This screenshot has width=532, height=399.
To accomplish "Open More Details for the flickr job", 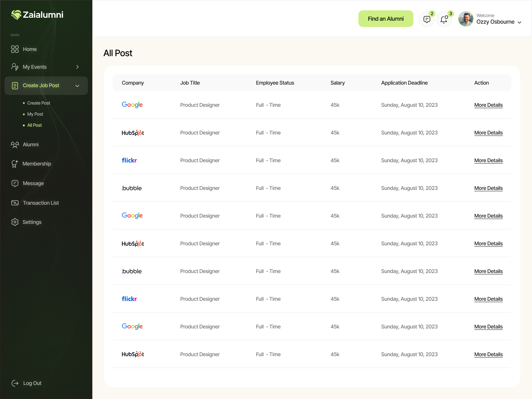I will pyautogui.click(x=488, y=160).
